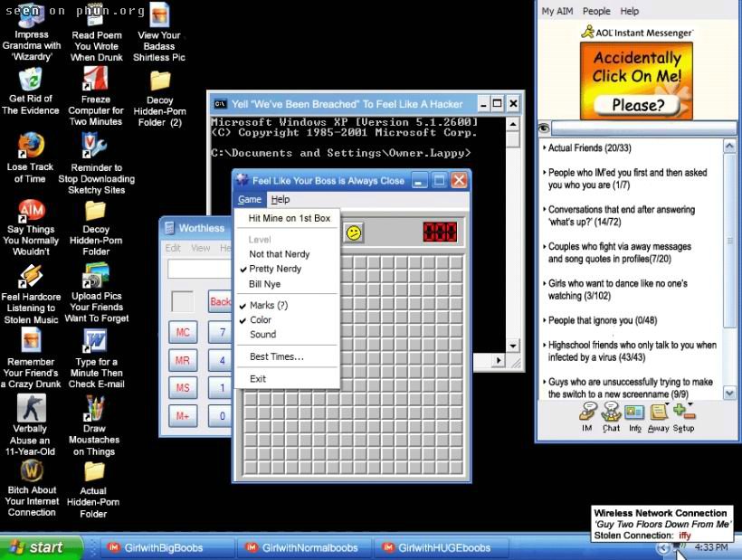Viewport: 742px width, 560px height.
Task: Click calculator 'MS' button
Action: tap(183, 388)
